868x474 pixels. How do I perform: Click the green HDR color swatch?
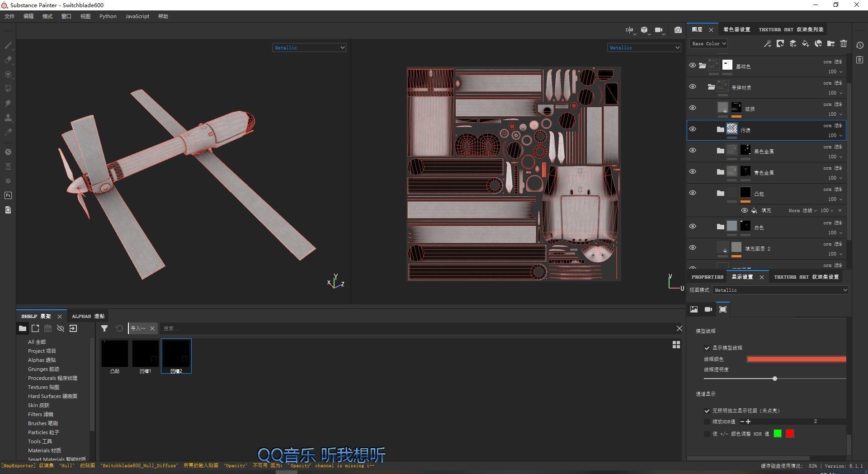pyautogui.click(x=778, y=434)
